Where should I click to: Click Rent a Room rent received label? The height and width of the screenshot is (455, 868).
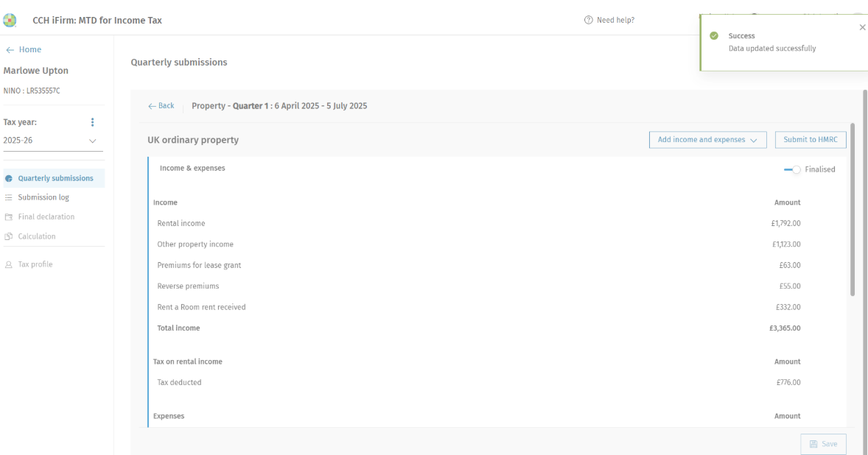(x=201, y=308)
